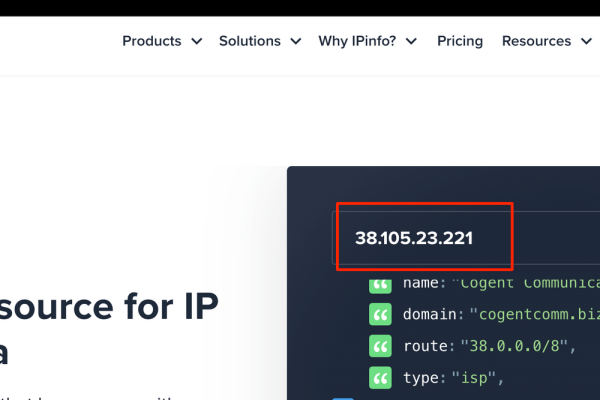Click the "source for IP" headline text

click(110, 305)
